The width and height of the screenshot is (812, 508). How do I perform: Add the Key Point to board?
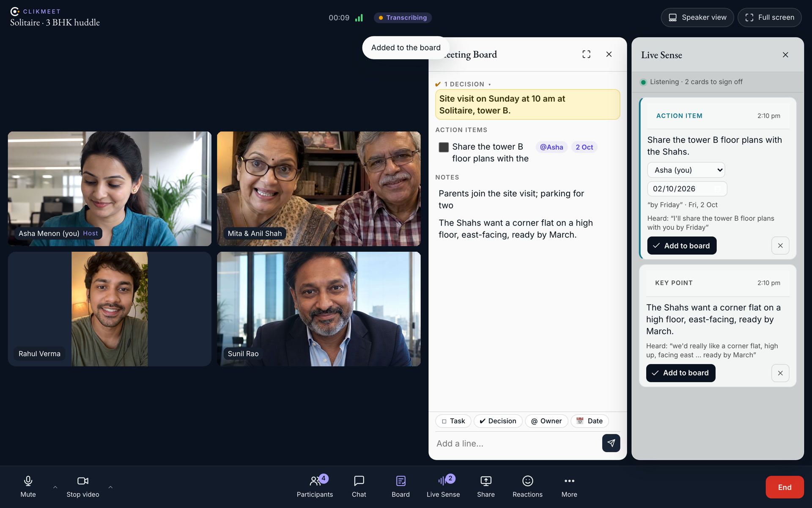point(680,373)
